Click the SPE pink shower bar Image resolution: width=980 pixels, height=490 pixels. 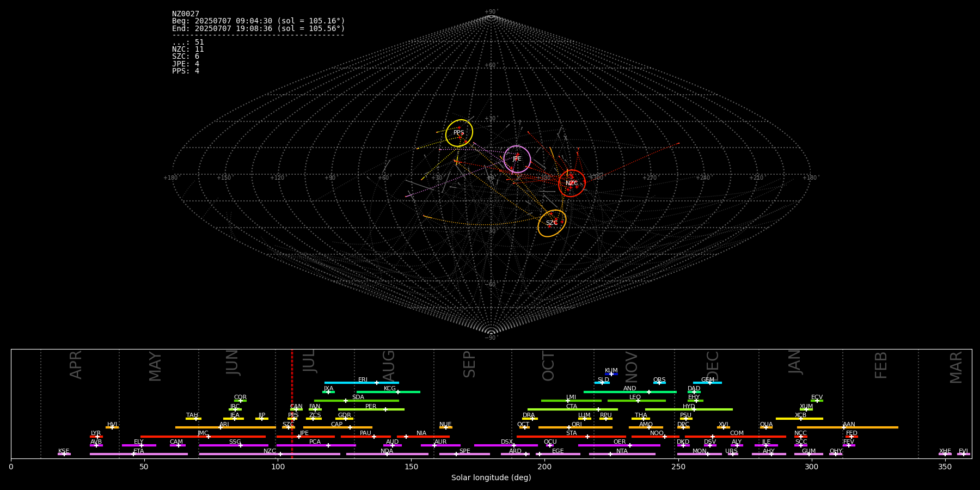coord(464,454)
